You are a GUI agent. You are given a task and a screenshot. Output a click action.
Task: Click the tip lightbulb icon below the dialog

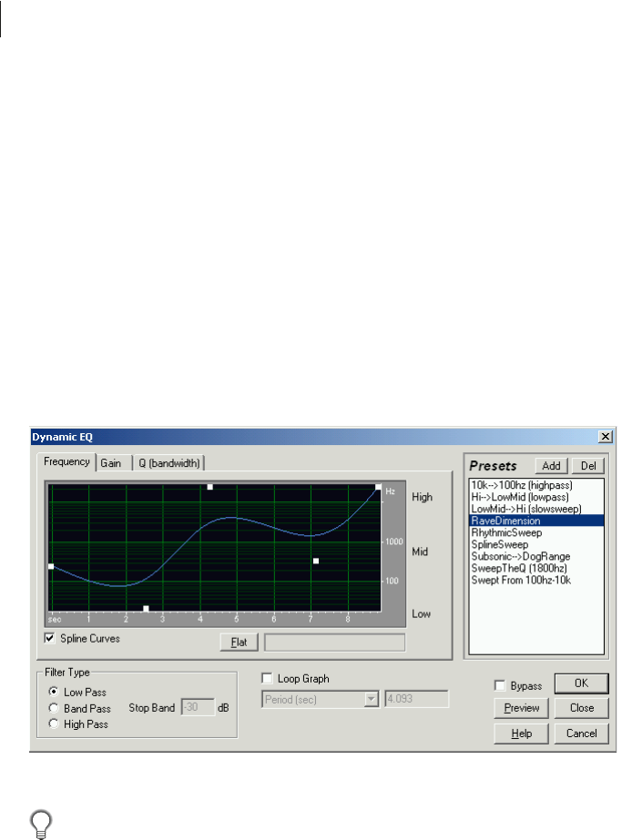(x=41, y=824)
